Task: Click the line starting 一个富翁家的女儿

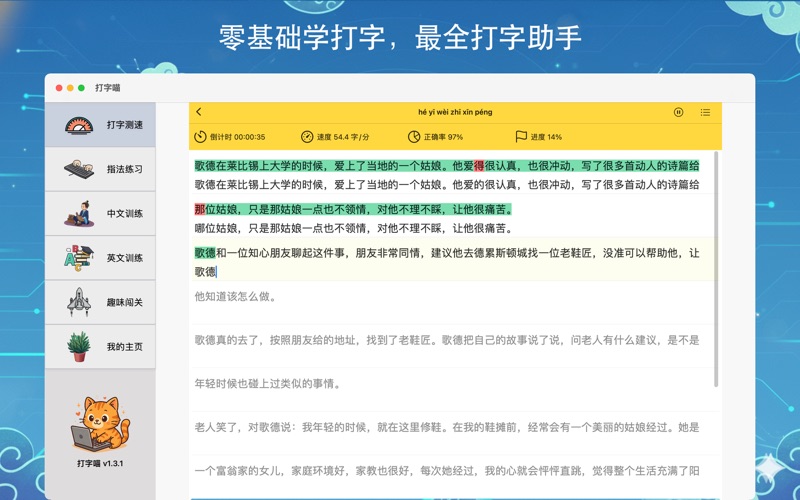Action: point(446,471)
